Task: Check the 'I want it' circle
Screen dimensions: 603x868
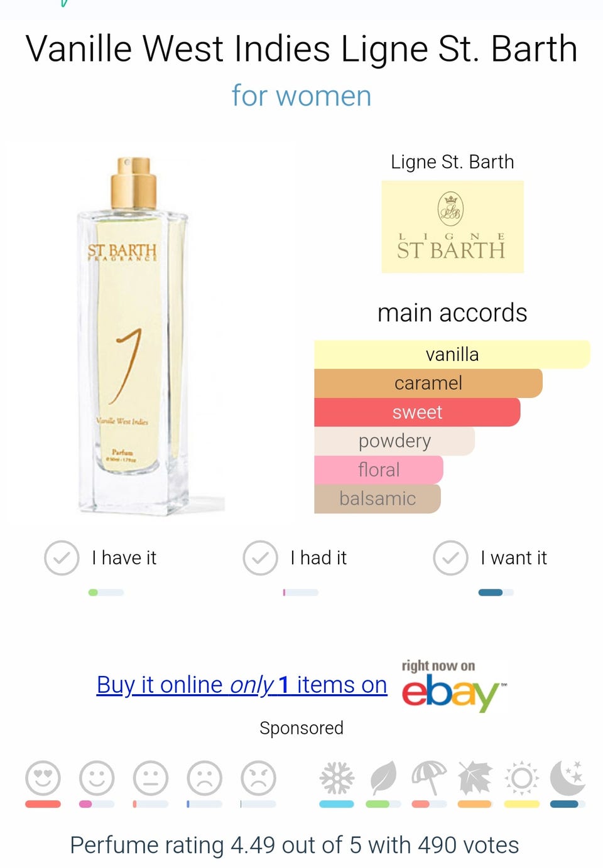Action: pos(450,558)
